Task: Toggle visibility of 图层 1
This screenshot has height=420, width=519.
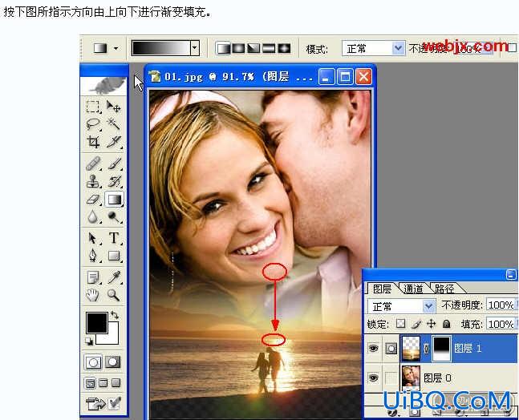Action: [x=373, y=348]
